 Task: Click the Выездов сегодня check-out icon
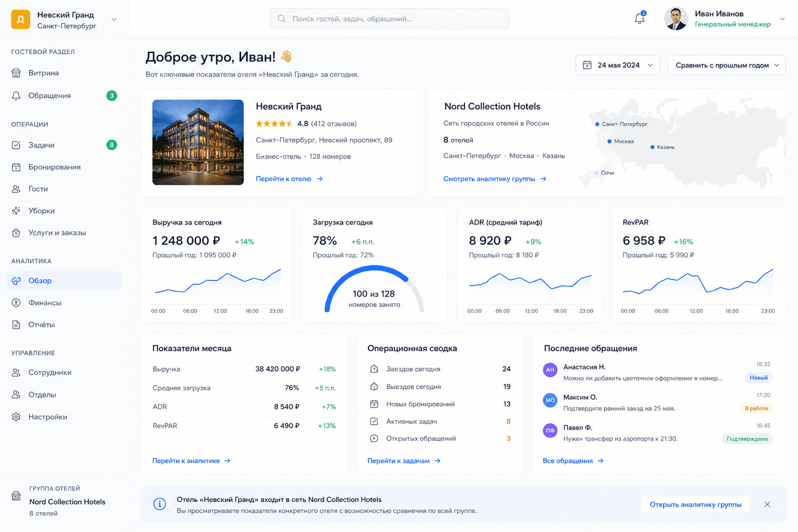pyautogui.click(x=374, y=387)
